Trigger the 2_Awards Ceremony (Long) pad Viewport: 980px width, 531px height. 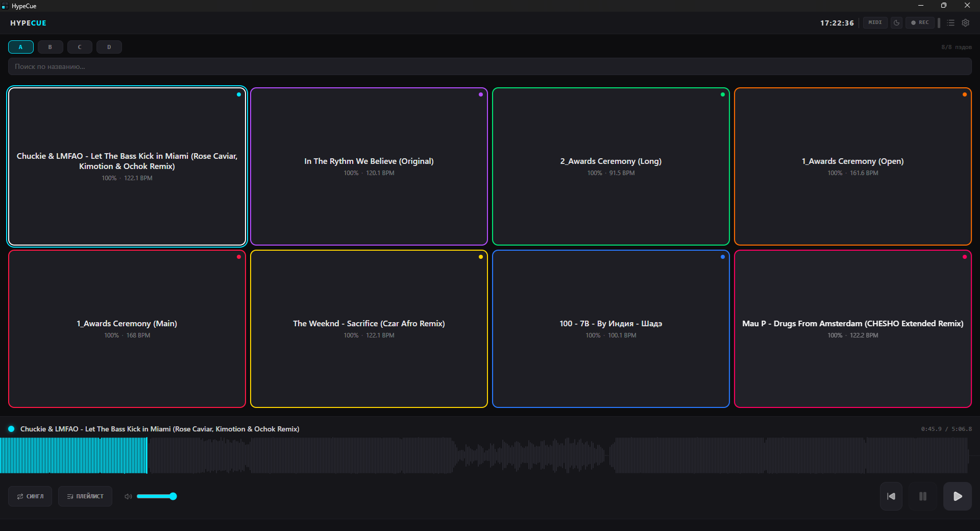click(611, 166)
